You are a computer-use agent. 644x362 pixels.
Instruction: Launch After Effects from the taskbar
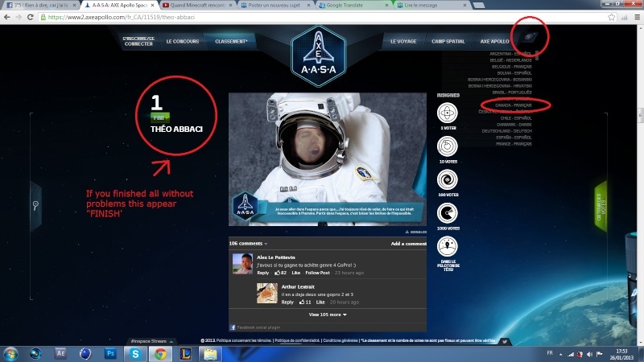click(60, 353)
